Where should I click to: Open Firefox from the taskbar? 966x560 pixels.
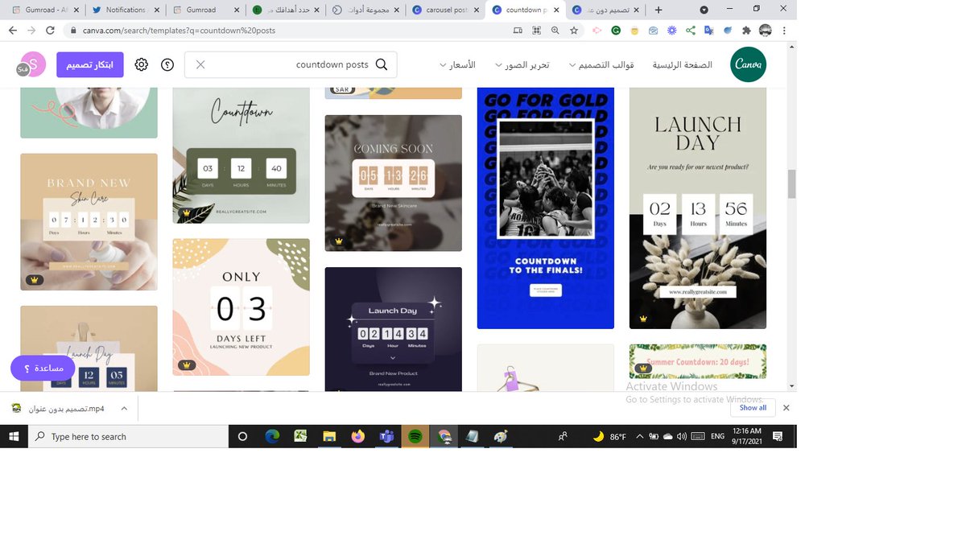coord(357,436)
